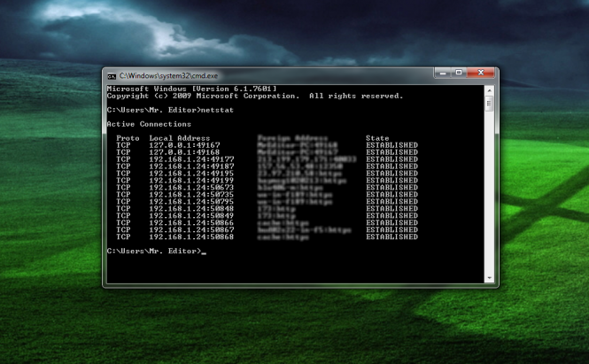Click local address 192.168.1.24:50848
Image resolution: width=589 pixels, height=364 pixels.
[191, 208]
